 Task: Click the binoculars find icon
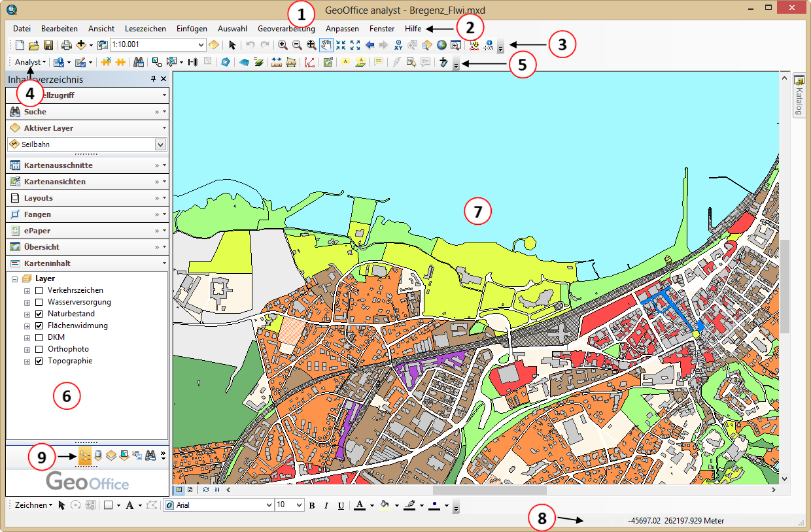point(139,62)
